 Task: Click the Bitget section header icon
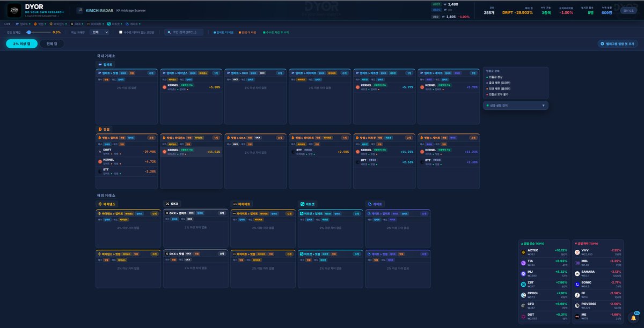[x=302, y=204]
